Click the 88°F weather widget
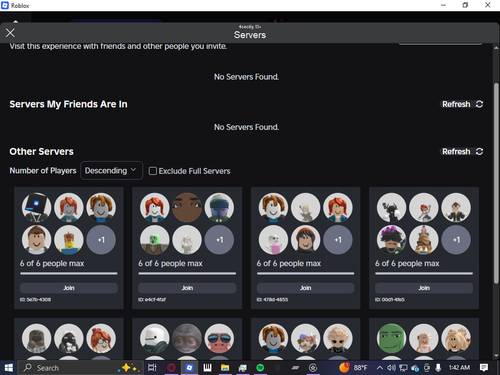This screenshot has width=500, height=375. click(x=353, y=368)
